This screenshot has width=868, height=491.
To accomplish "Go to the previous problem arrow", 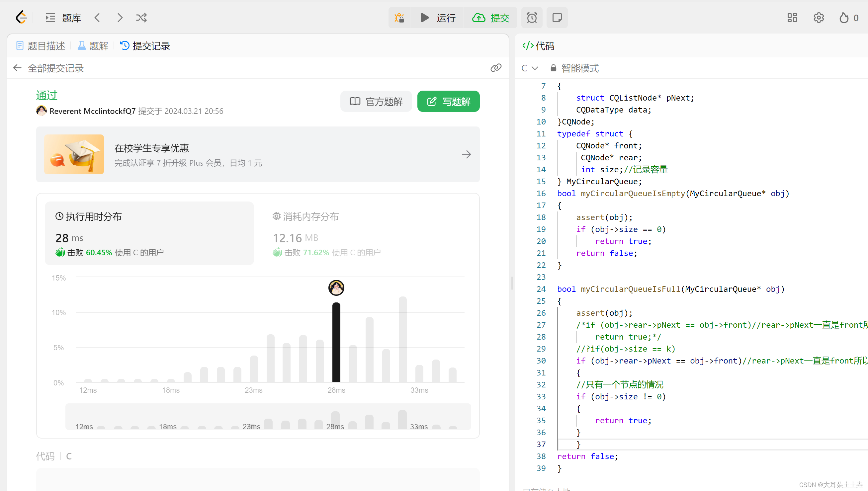I will point(97,18).
